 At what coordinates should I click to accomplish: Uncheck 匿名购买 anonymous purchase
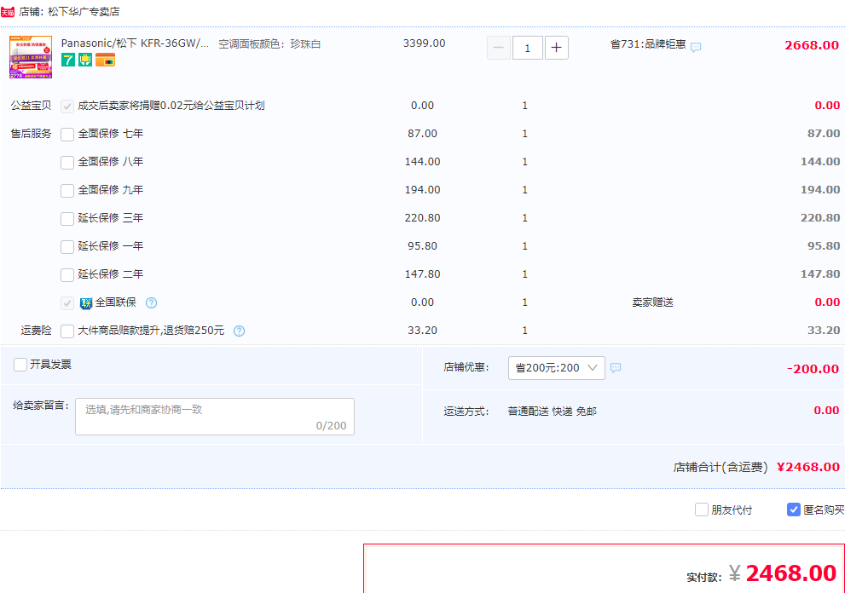pyautogui.click(x=793, y=510)
